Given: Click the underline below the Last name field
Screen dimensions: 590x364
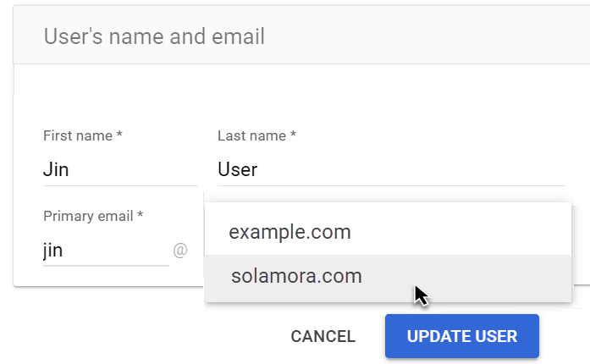Looking at the screenshot, I should pos(389,185).
